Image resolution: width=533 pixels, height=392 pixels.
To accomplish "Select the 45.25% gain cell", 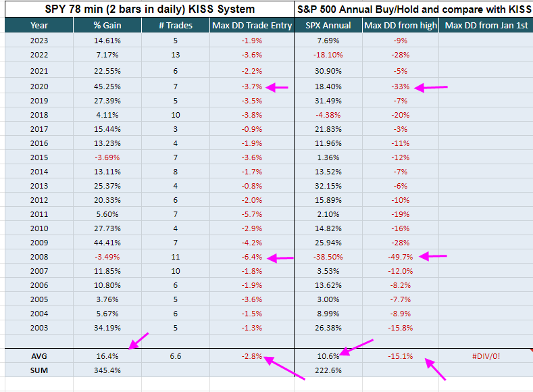I will 107,87.
